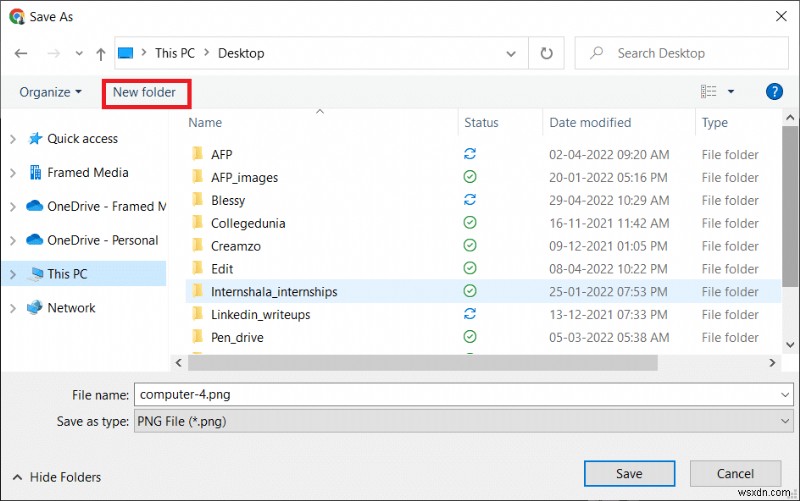Expand the This PC tree node
The width and height of the screenshot is (800, 501).
tap(13, 273)
